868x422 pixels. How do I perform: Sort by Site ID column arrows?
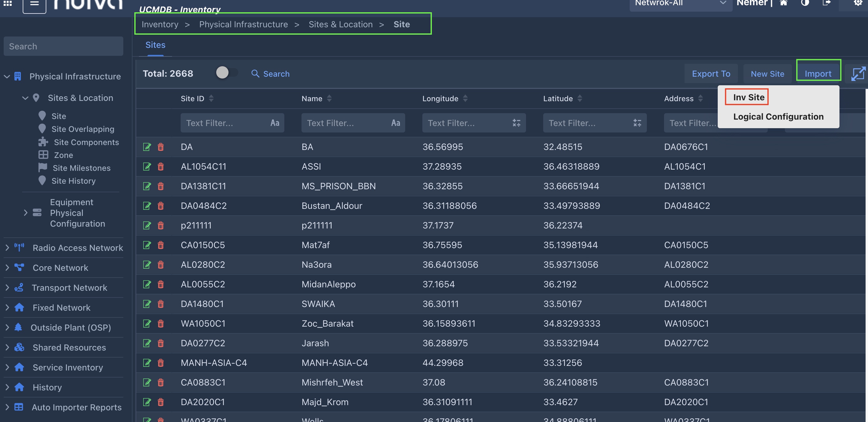coord(211,98)
